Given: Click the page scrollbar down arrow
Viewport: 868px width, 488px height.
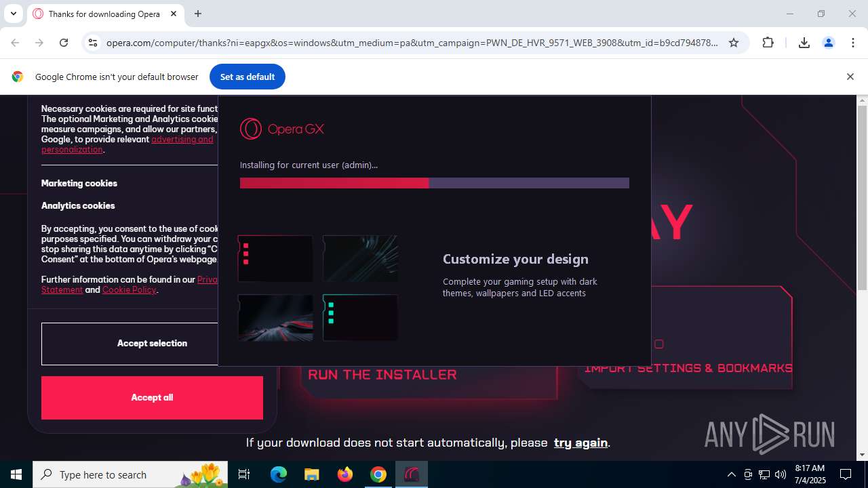Looking at the screenshot, I should (862, 455).
